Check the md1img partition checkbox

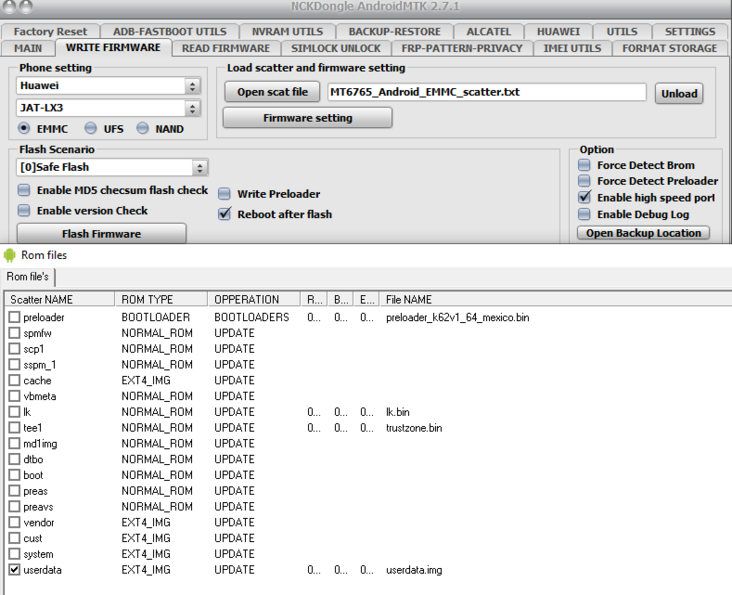tap(14, 443)
